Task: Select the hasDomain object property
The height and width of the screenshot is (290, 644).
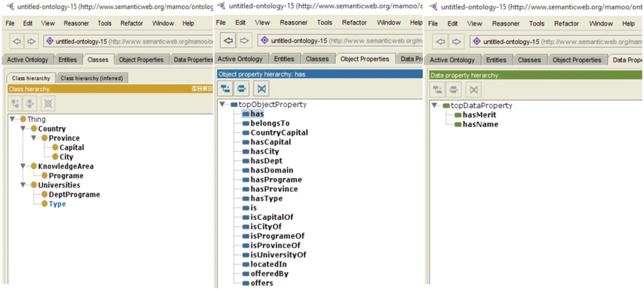Action: (x=272, y=170)
